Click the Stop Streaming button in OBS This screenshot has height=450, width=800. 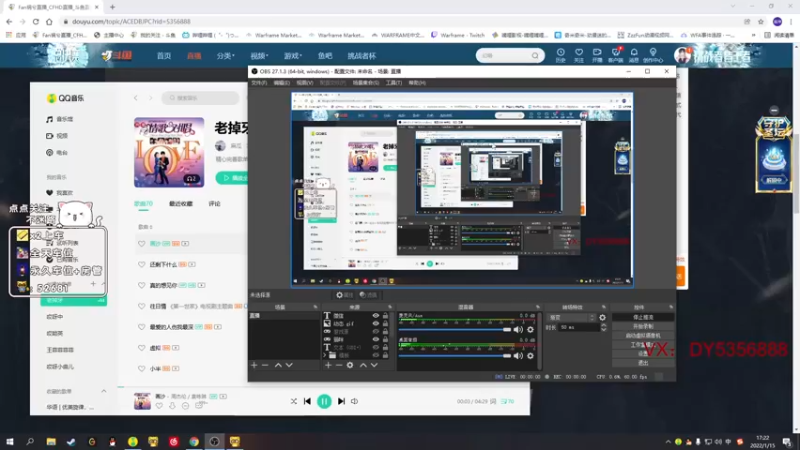(x=643, y=317)
